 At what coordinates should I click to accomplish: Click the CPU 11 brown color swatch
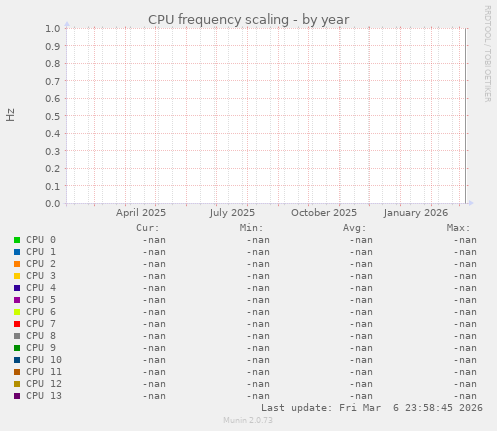click(x=17, y=372)
